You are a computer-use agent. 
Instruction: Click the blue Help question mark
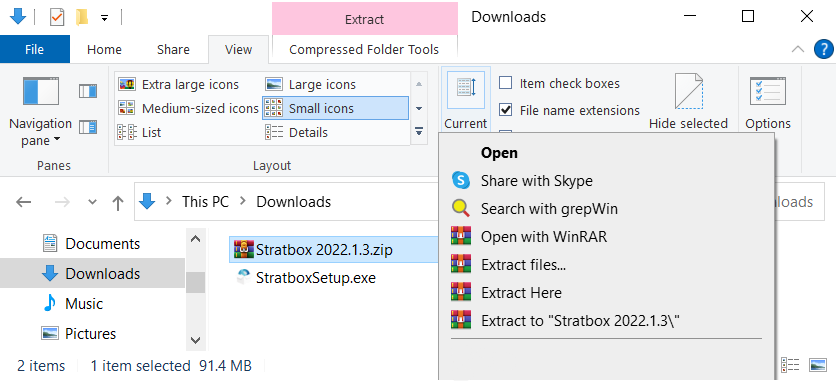pyautogui.click(x=824, y=50)
